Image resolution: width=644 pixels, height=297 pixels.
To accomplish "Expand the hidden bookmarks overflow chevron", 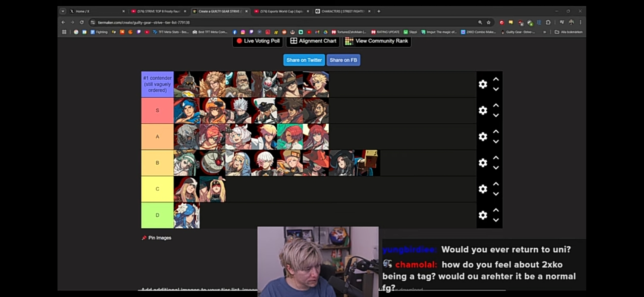I will click(x=544, y=32).
